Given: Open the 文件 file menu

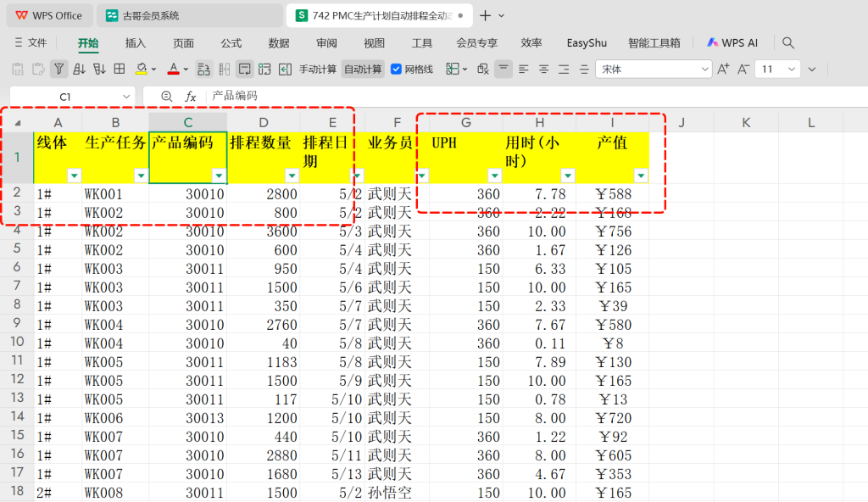Looking at the screenshot, I should [31, 42].
